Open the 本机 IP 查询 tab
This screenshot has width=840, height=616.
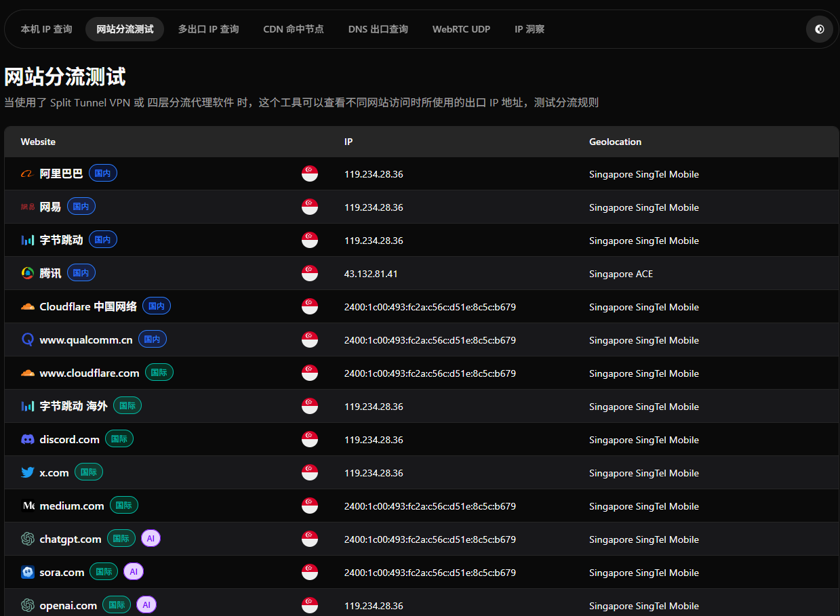coord(46,29)
